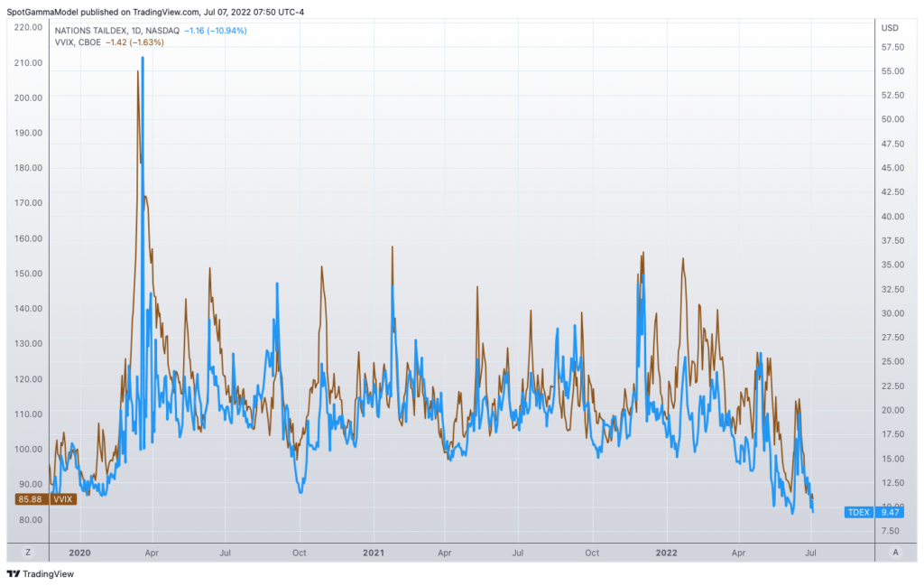Viewport: 924px width, 586px height.
Task: Select the VVIX, CBOE legend title
Action: coord(78,42)
